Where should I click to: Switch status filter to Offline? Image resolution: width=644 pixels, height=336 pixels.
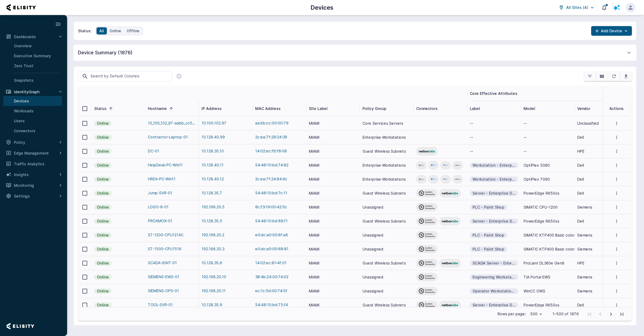click(133, 31)
